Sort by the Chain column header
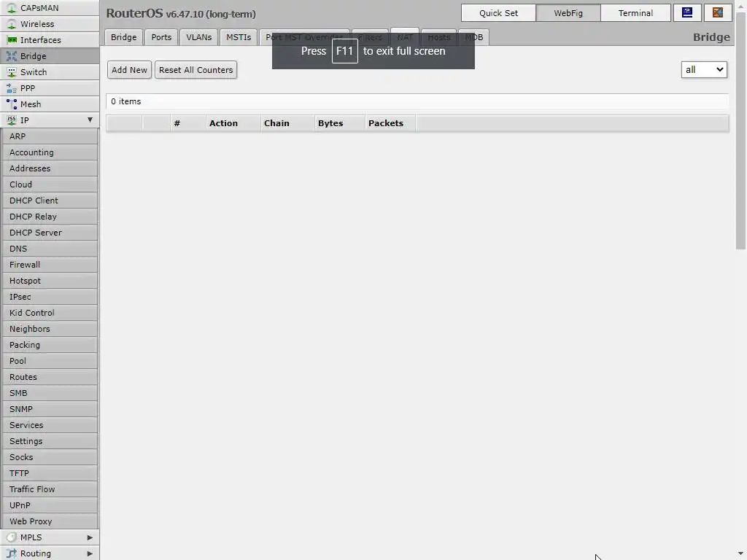 click(x=287, y=123)
